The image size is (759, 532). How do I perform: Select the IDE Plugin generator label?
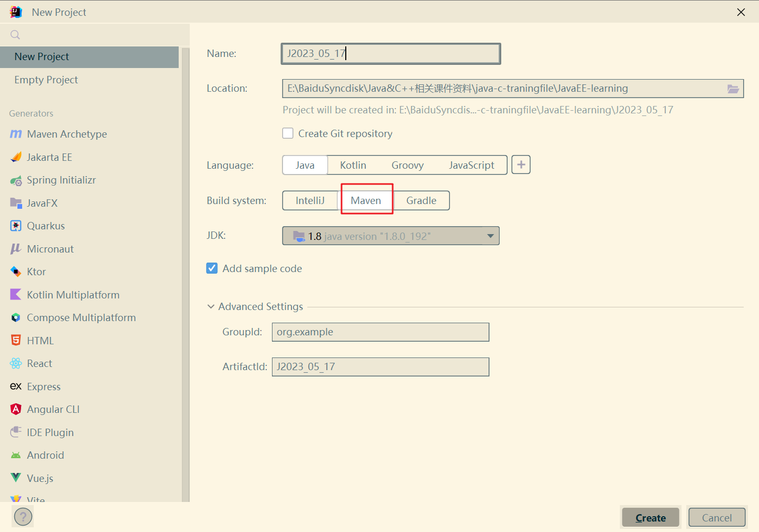51,432
